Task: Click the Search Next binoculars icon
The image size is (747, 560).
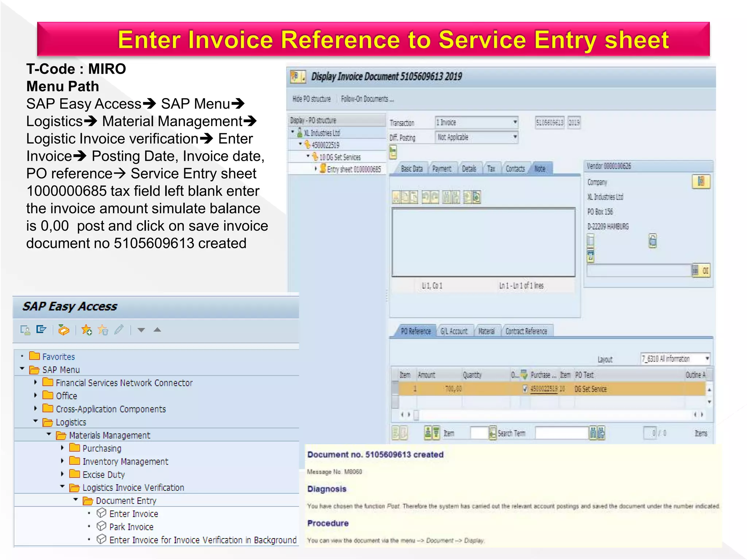Action: 601,433
